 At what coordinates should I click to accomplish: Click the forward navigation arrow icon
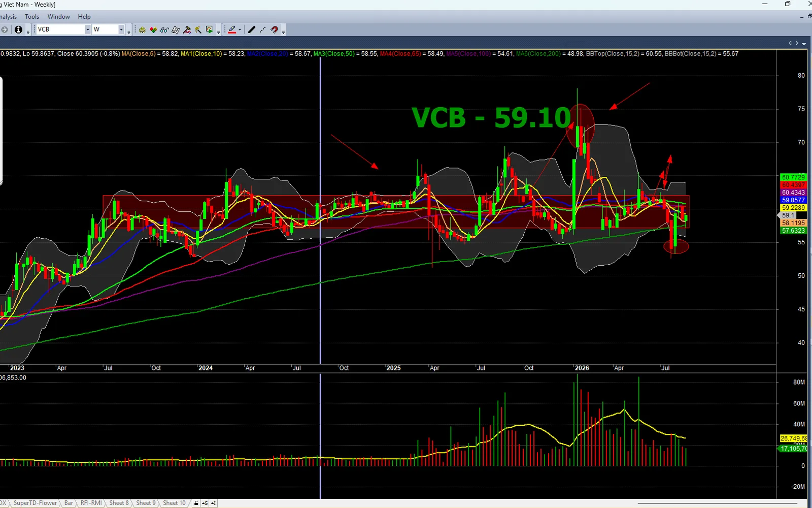4,29
